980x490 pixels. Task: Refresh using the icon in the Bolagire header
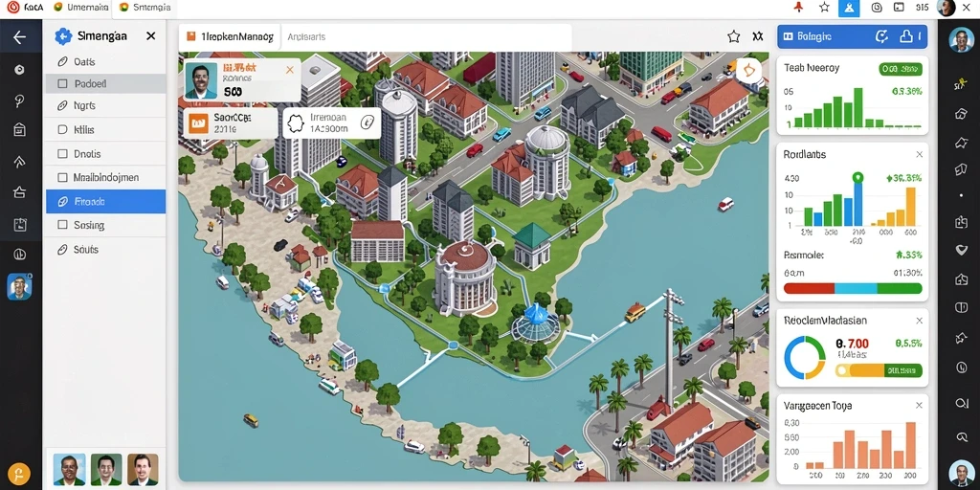click(881, 37)
